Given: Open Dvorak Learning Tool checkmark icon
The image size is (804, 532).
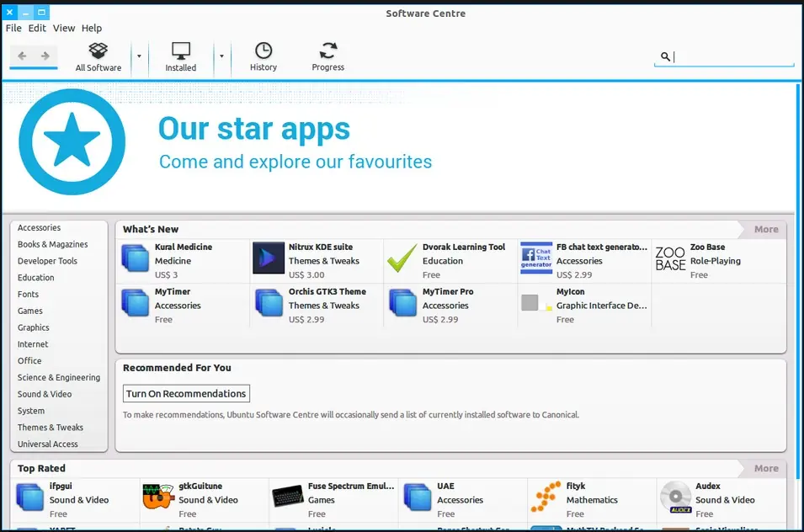Looking at the screenshot, I should 402,258.
